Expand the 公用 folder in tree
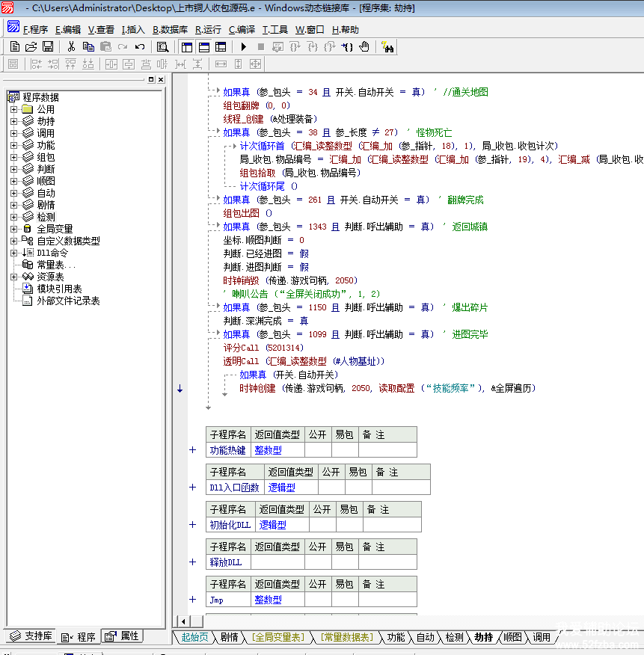644x655 pixels. pos(13,109)
